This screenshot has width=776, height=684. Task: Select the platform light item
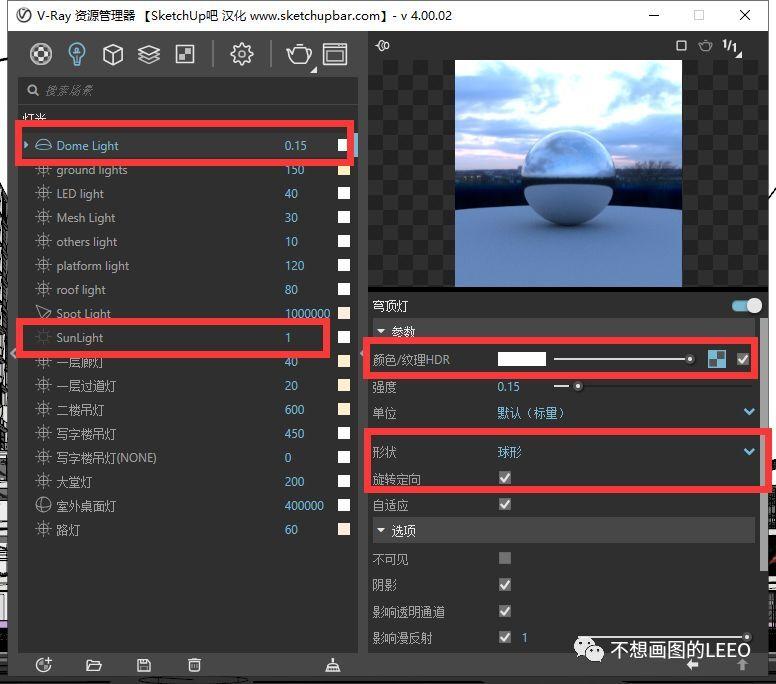(x=93, y=266)
